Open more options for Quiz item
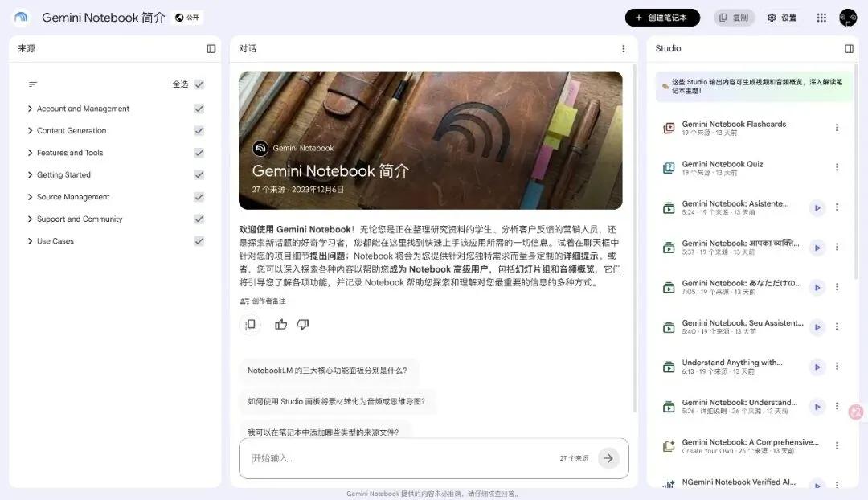The image size is (868, 500). (837, 167)
